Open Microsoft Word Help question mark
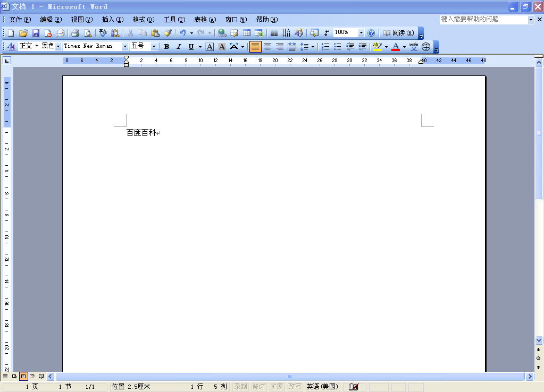This screenshot has height=392, width=544. [371, 33]
